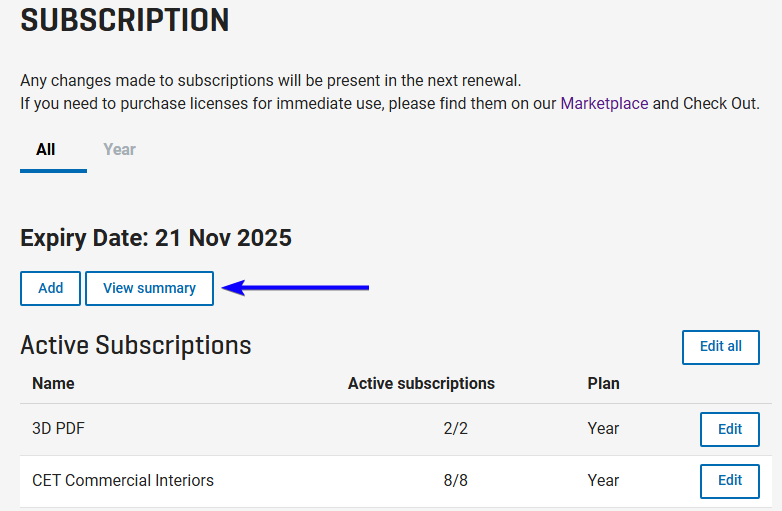This screenshot has height=511, width=782.
Task: Click the Add button
Action: pyautogui.click(x=50, y=288)
